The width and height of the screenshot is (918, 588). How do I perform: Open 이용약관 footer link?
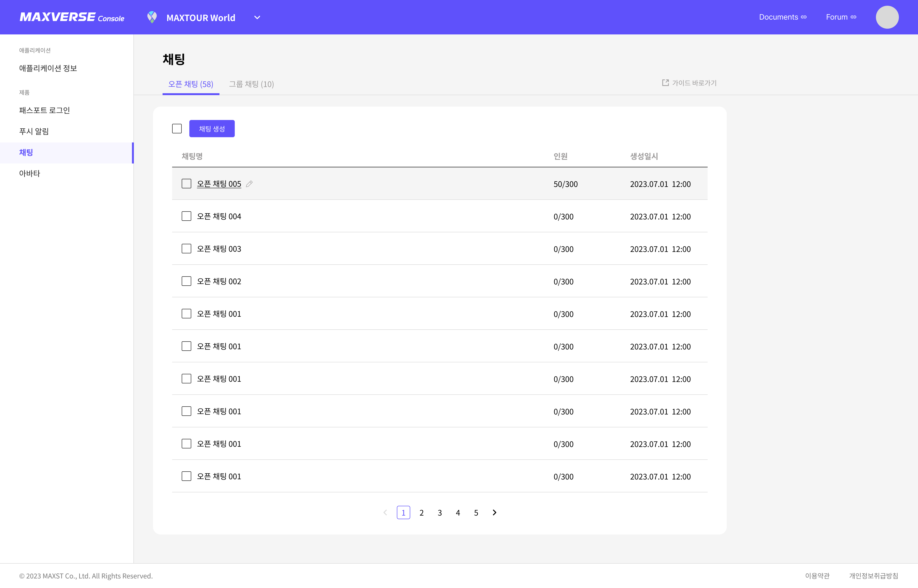(817, 576)
